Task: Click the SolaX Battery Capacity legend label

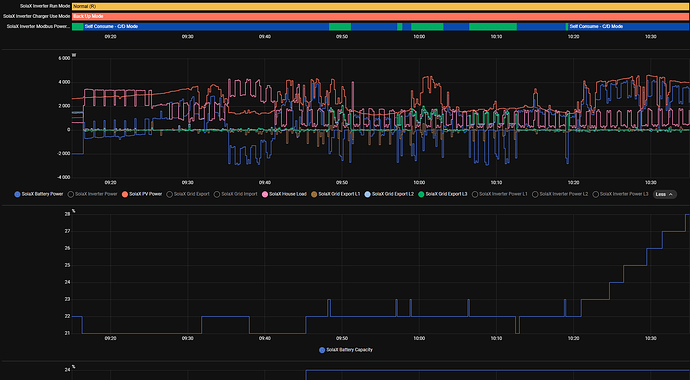Action: (349, 350)
